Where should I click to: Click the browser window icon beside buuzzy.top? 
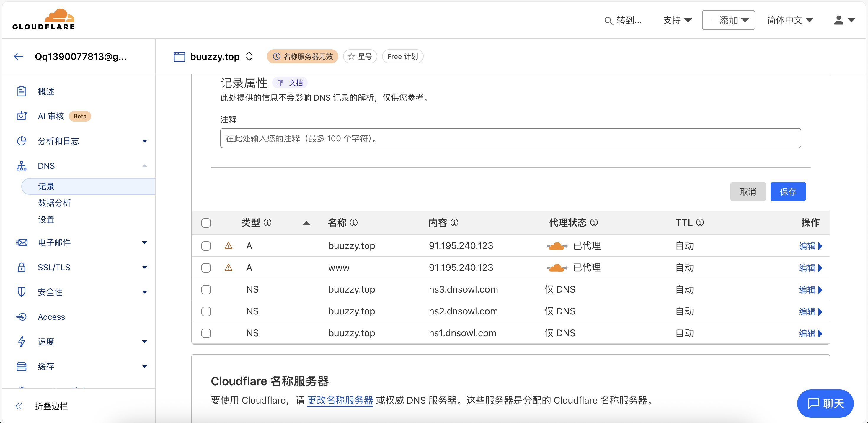click(179, 56)
